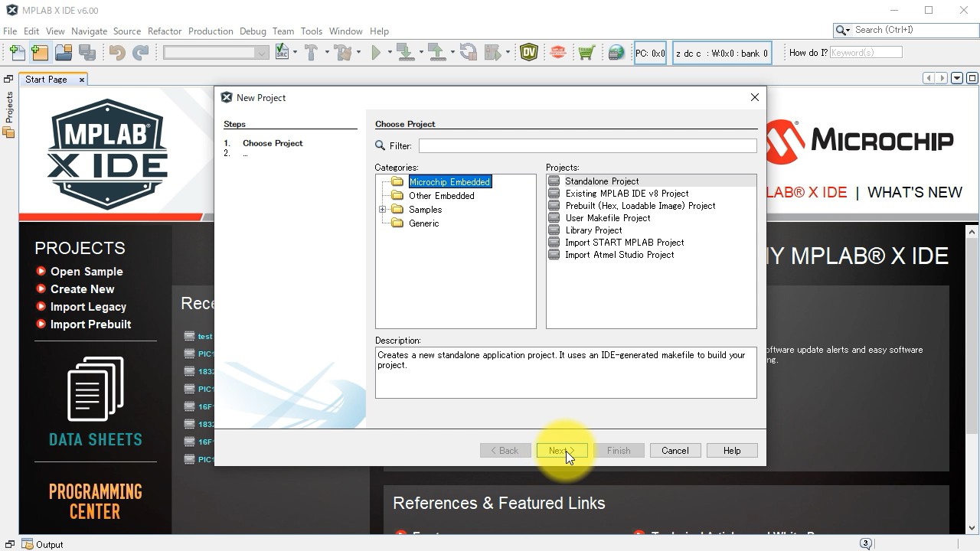Click the How do I keyword field
The height and width of the screenshot is (551, 980).
[x=866, y=53]
